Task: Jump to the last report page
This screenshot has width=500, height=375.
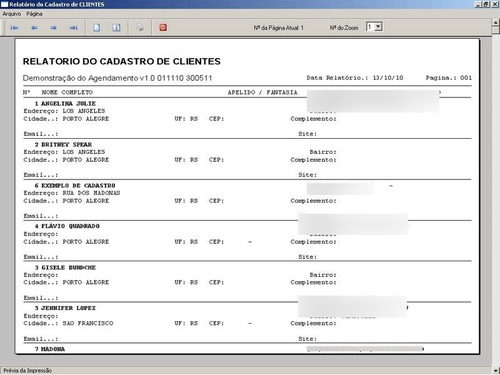Action: [74, 28]
